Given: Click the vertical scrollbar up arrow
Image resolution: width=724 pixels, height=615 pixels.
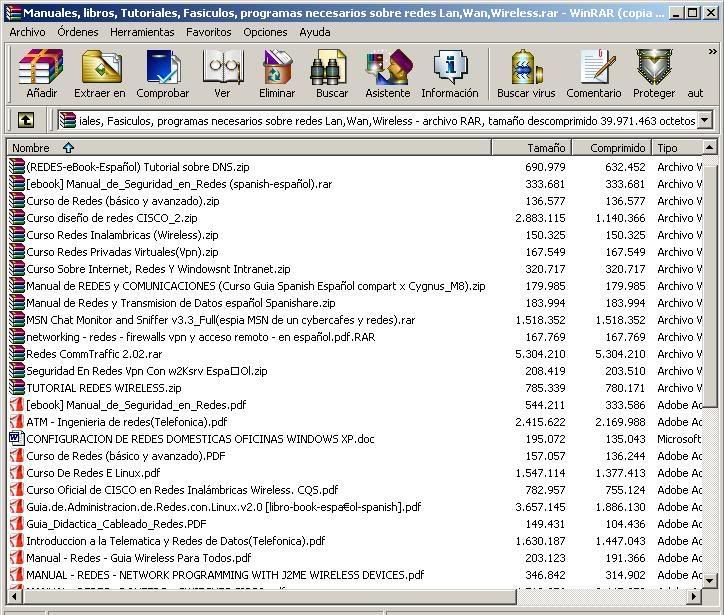Looking at the screenshot, I should click(710, 148).
